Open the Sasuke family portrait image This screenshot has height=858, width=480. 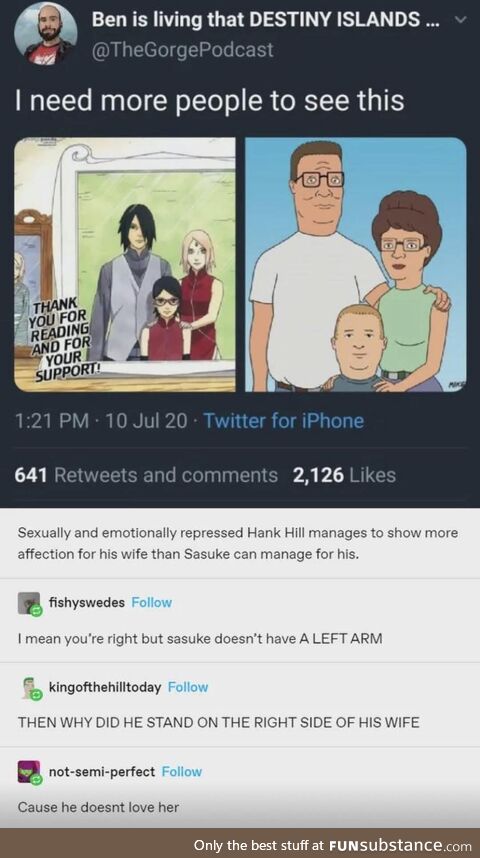pyautogui.click(x=125, y=264)
